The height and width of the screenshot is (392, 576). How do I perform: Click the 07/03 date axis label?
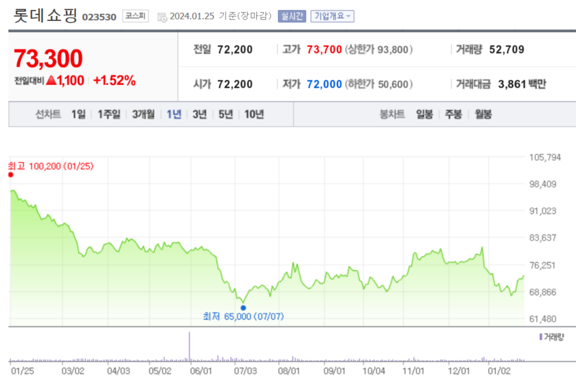(245, 371)
